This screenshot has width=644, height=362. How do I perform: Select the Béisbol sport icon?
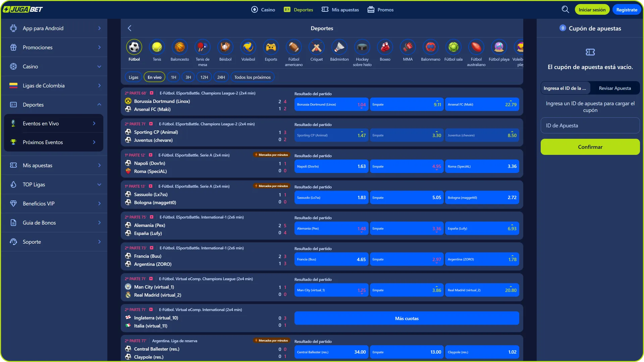[x=225, y=47]
